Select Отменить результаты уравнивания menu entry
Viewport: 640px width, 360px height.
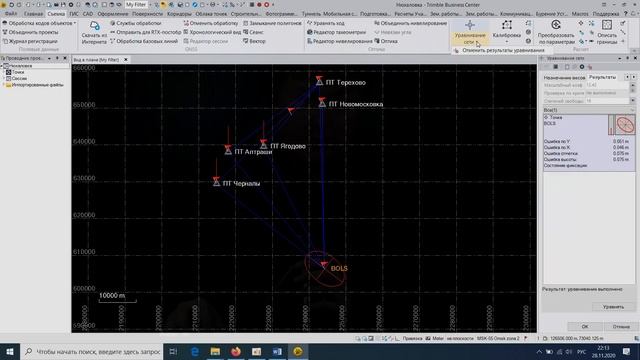coord(503,50)
